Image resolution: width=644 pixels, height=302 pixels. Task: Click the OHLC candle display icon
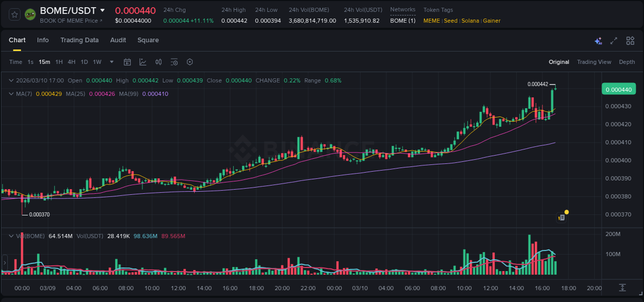(x=158, y=62)
